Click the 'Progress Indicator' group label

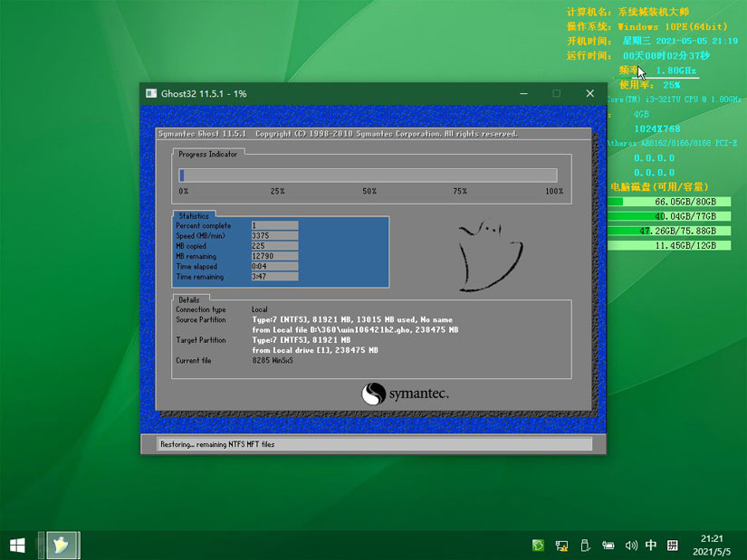[207, 154]
